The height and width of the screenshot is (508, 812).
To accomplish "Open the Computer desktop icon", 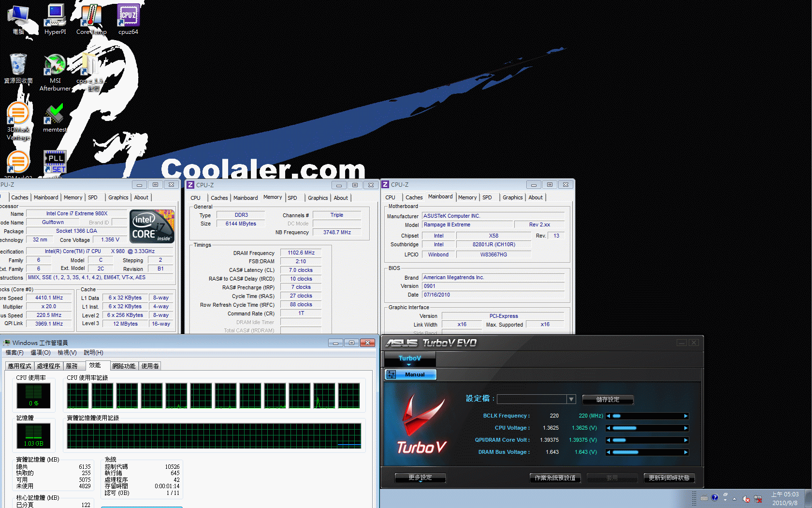I will coord(18,19).
